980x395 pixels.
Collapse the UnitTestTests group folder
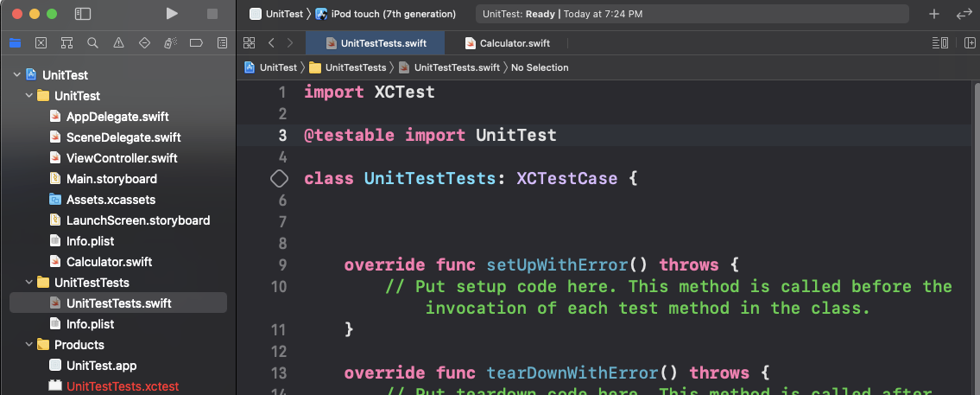coord(28,283)
